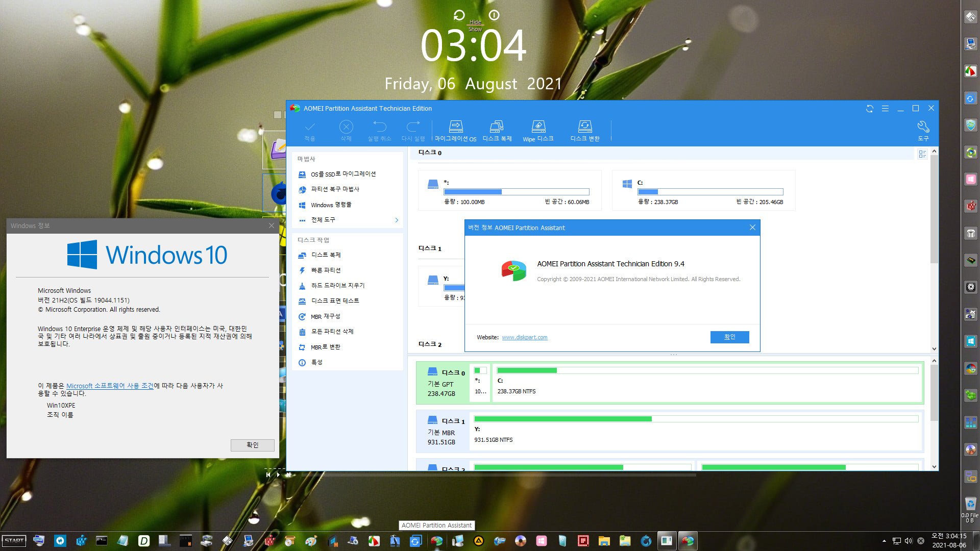
Task: Open the recycle bin icon in right dock
Action: coord(970,504)
